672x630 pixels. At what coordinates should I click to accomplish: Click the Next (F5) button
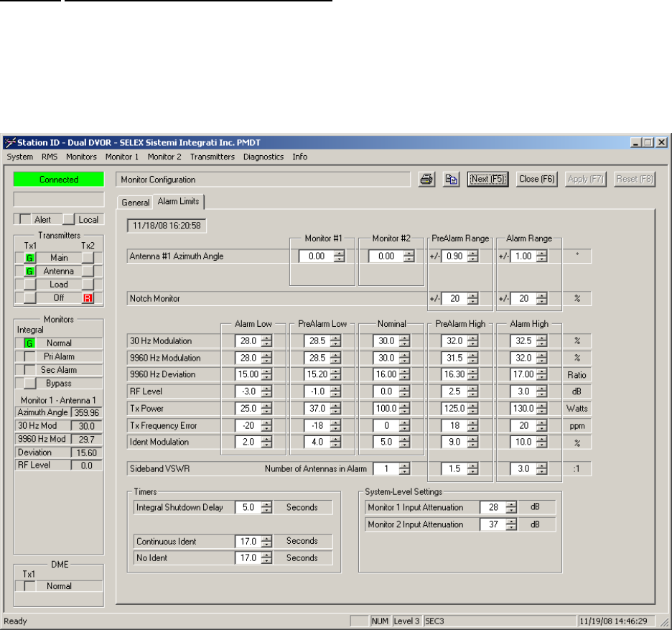[487, 179]
